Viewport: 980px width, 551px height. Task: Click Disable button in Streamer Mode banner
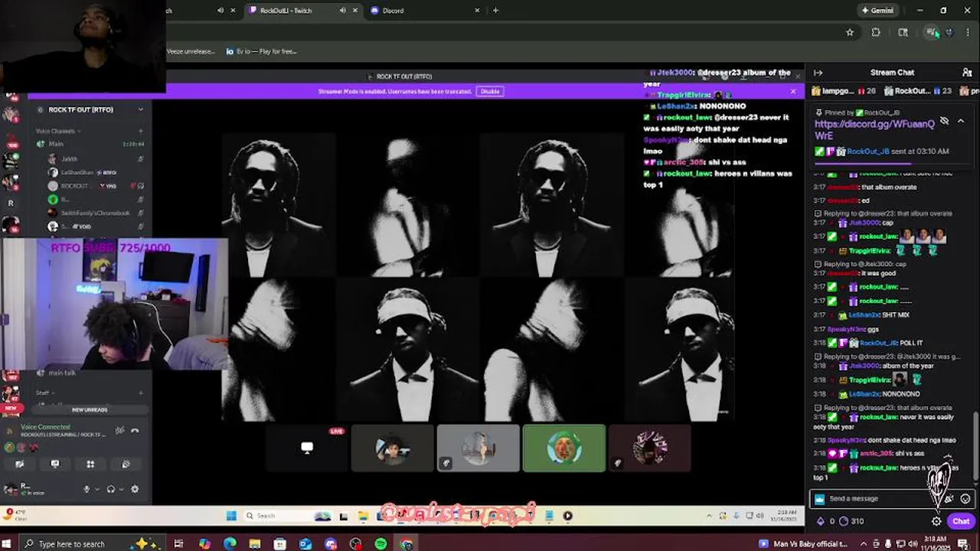[x=490, y=91]
